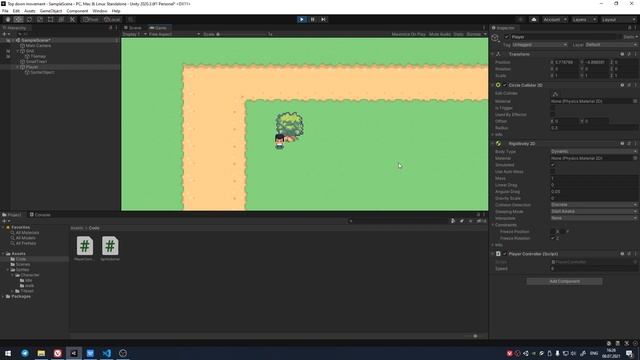640x360 pixels.
Task: Toggle Maximize On Play
Action: 409,34
